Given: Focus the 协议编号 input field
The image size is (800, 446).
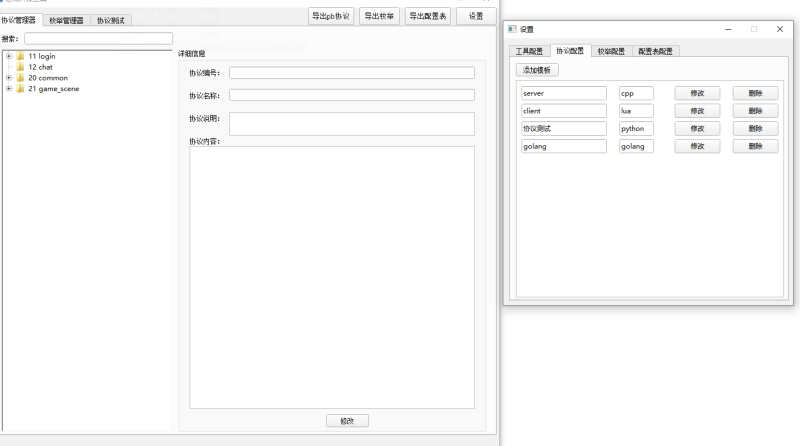Looking at the screenshot, I should [x=351, y=72].
